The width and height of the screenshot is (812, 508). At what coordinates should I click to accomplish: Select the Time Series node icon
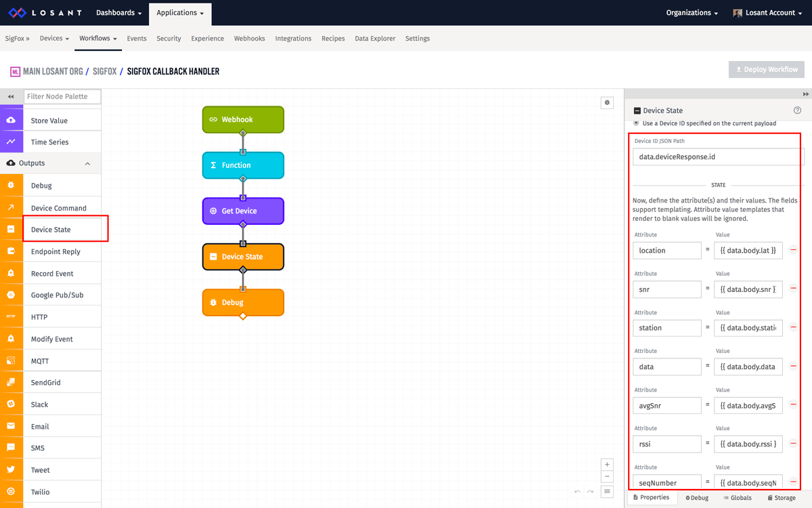(x=11, y=142)
